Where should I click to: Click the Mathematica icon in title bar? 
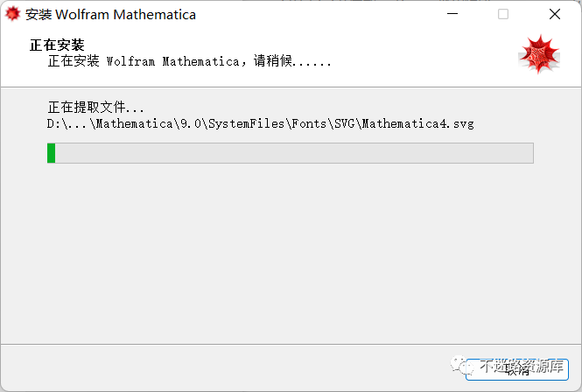[13, 15]
